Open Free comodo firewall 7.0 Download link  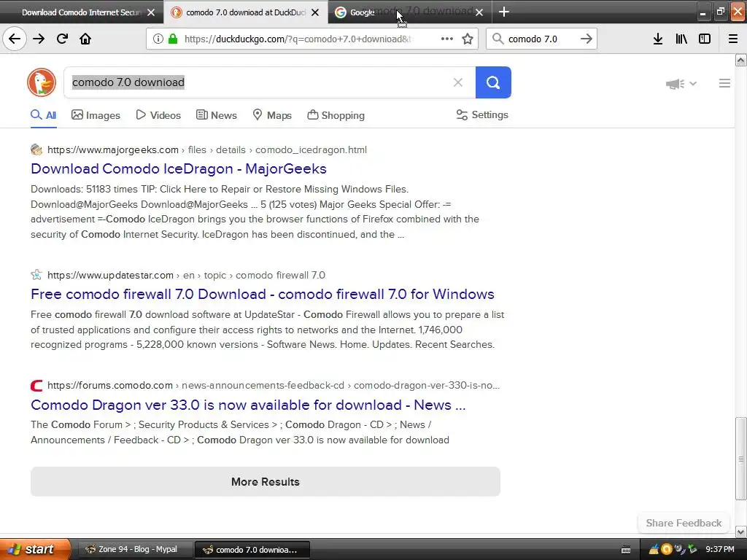[263, 294]
